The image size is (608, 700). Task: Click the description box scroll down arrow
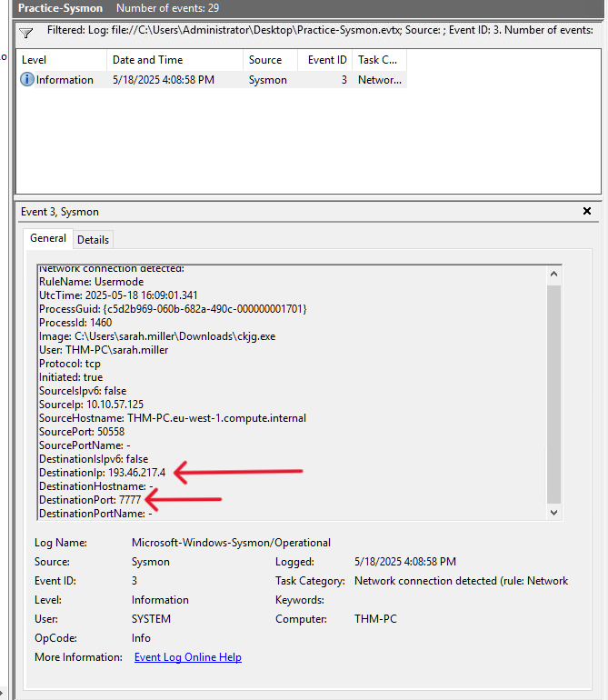553,513
